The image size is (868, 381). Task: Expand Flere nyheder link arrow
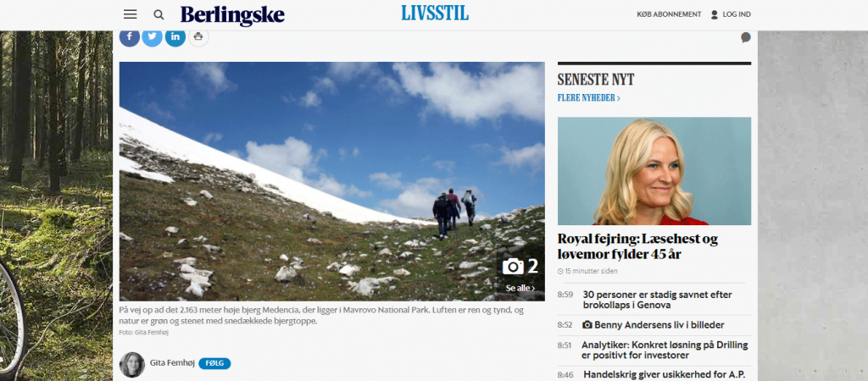coord(618,98)
